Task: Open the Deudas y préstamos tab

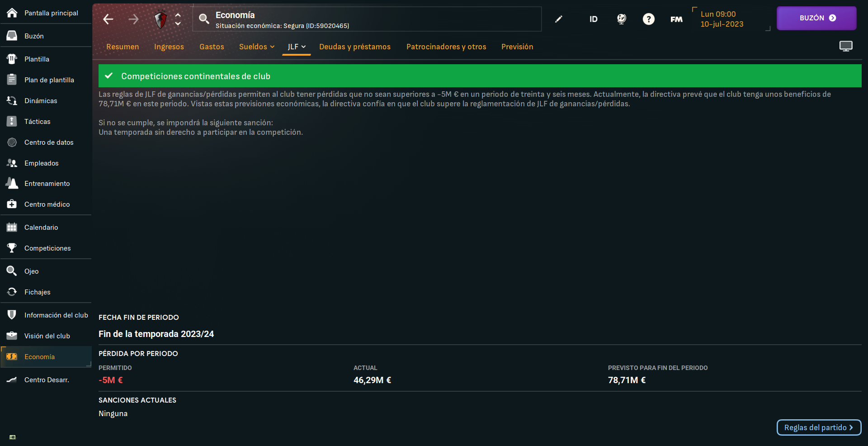Action: (x=354, y=47)
